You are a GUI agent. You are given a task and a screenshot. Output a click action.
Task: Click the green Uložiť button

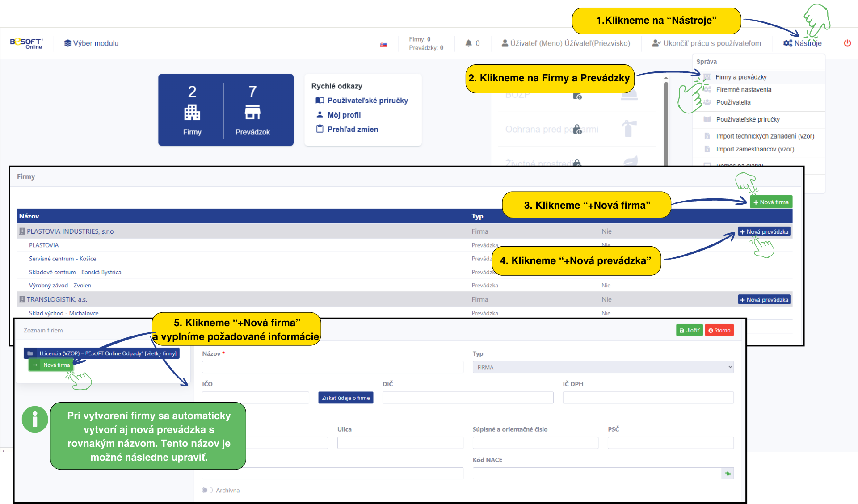pos(689,330)
